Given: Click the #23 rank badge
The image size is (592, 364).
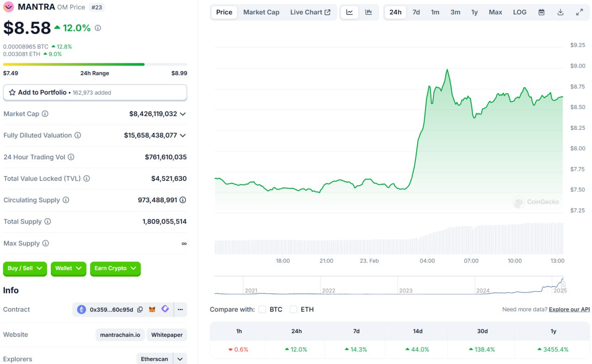Looking at the screenshot, I should (x=96, y=7).
